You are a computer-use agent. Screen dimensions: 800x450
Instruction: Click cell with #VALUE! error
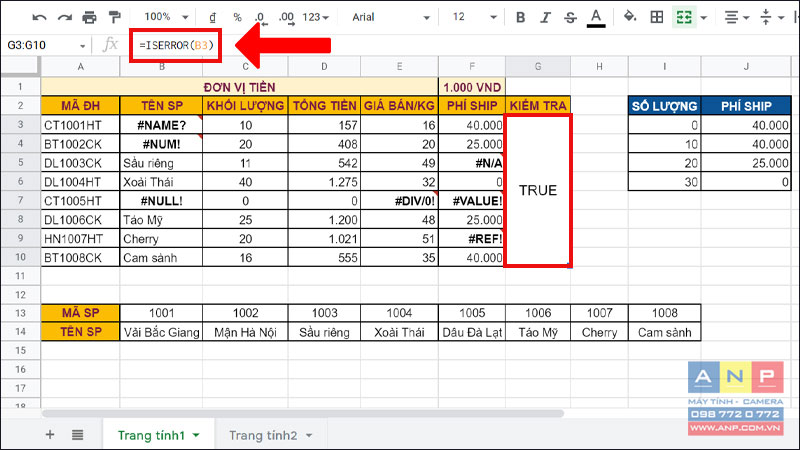[472, 201]
